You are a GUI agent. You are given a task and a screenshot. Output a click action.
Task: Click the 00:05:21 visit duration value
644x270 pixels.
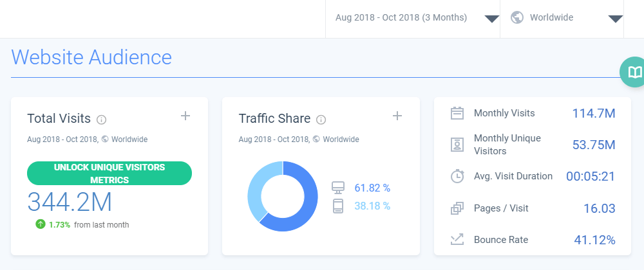point(591,176)
